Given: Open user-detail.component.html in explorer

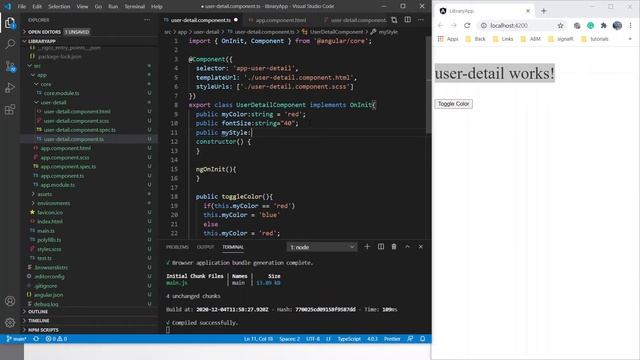Looking at the screenshot, I should point(77,111).
